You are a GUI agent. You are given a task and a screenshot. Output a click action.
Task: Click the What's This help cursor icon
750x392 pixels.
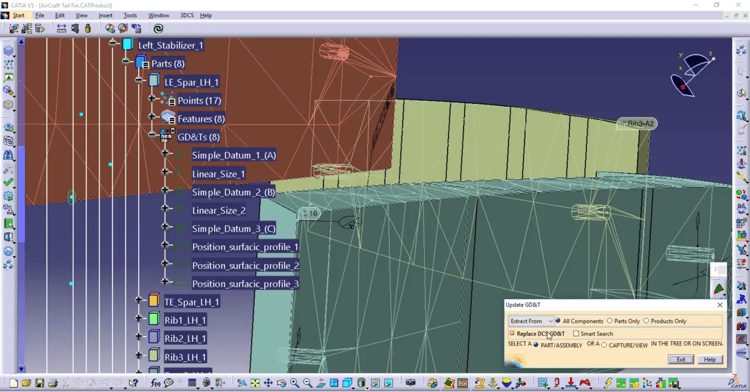coord(133,383)
